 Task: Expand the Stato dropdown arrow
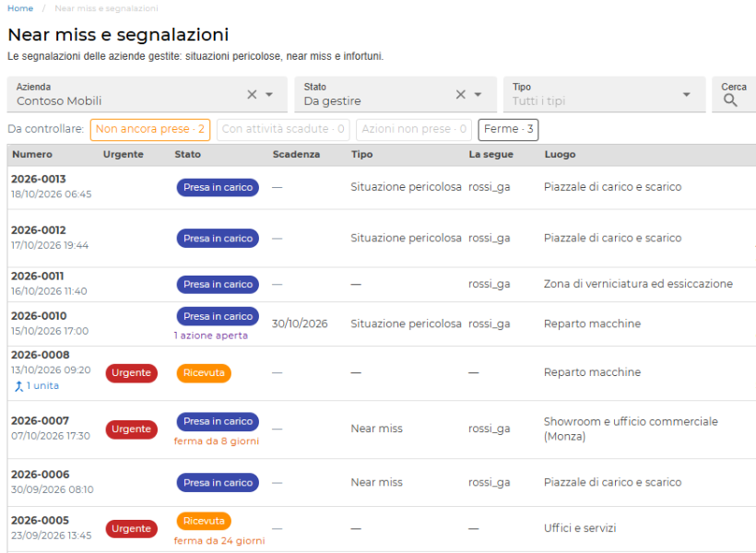478,95
